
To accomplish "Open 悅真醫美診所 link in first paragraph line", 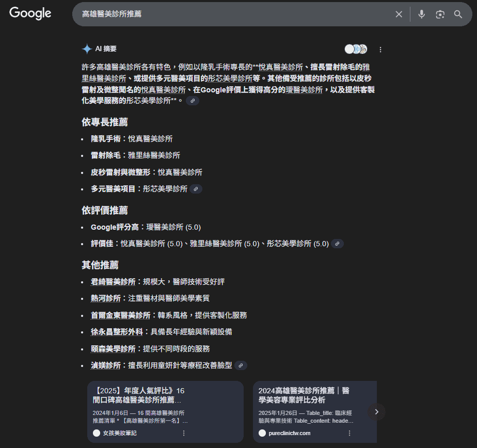I will pyautogui.click(x=280, y=67).
